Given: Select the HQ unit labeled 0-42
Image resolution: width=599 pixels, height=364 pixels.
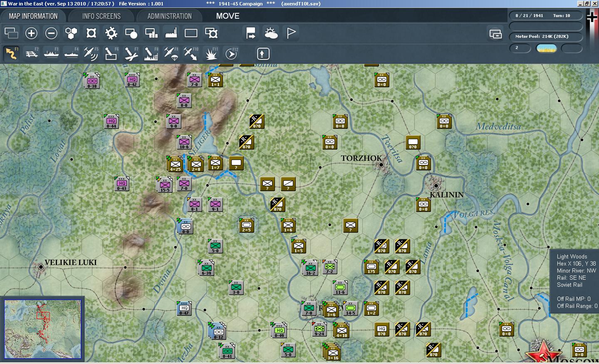Looking at the screenshot, I should tap(132, 80).
